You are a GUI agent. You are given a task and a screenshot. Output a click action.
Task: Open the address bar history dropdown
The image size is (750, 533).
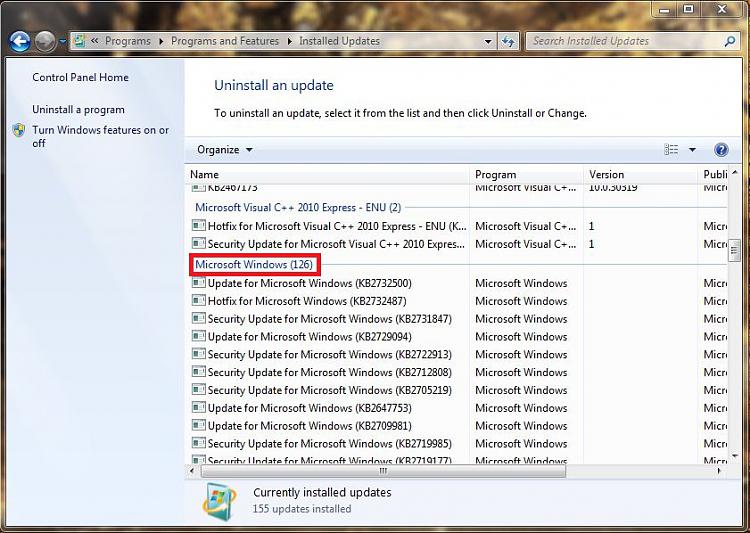pyautogui.click(x=488, y=42)
